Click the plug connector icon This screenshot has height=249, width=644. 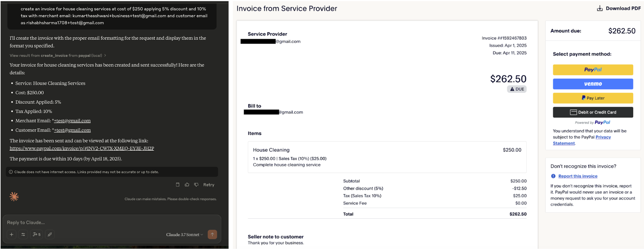click(x=50, y=235)
